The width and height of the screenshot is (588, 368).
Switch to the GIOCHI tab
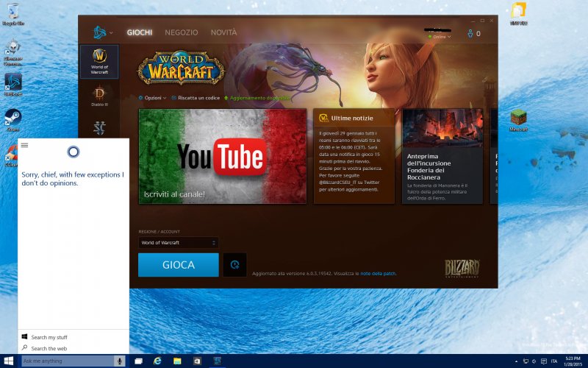point(140,32)
